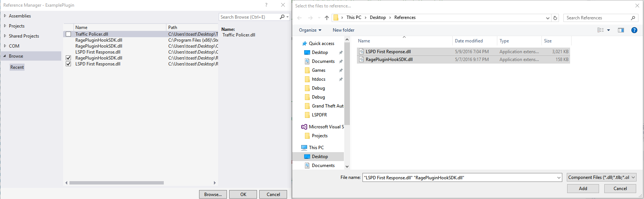Open file dialog help icon

click(634, 30)
